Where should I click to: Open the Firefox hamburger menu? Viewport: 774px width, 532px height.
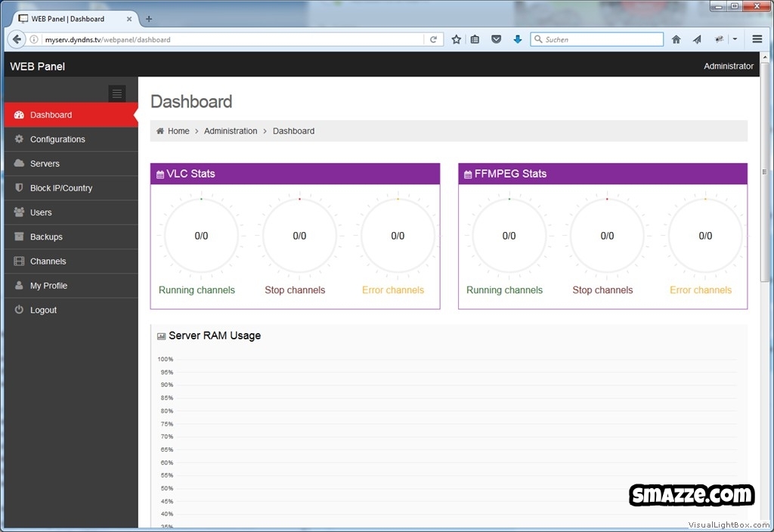[757, 39]
